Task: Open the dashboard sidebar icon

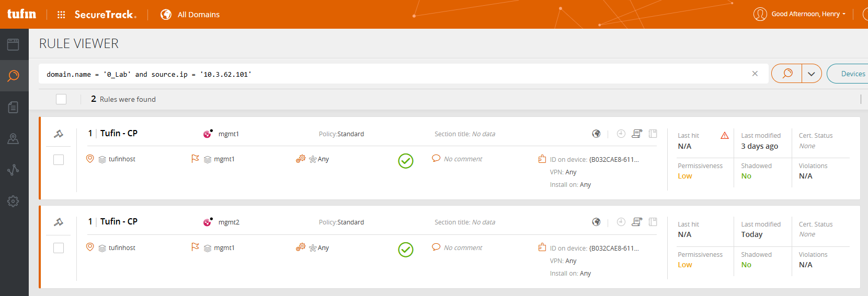Action: pos(13,44)
